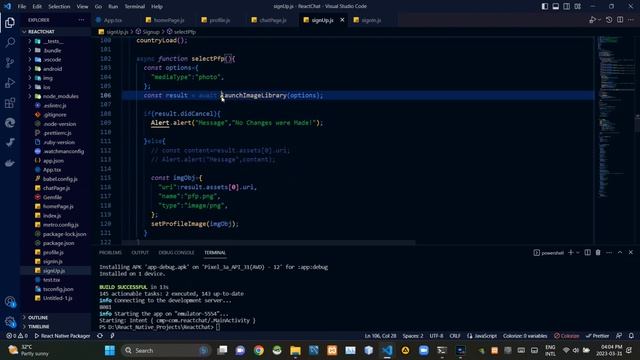Switch to the homePage.js tab
This screenshot has height=360, width=640.
165,20
